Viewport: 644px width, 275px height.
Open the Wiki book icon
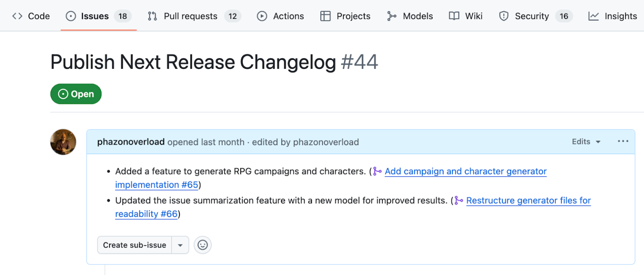tap(453, 16)
